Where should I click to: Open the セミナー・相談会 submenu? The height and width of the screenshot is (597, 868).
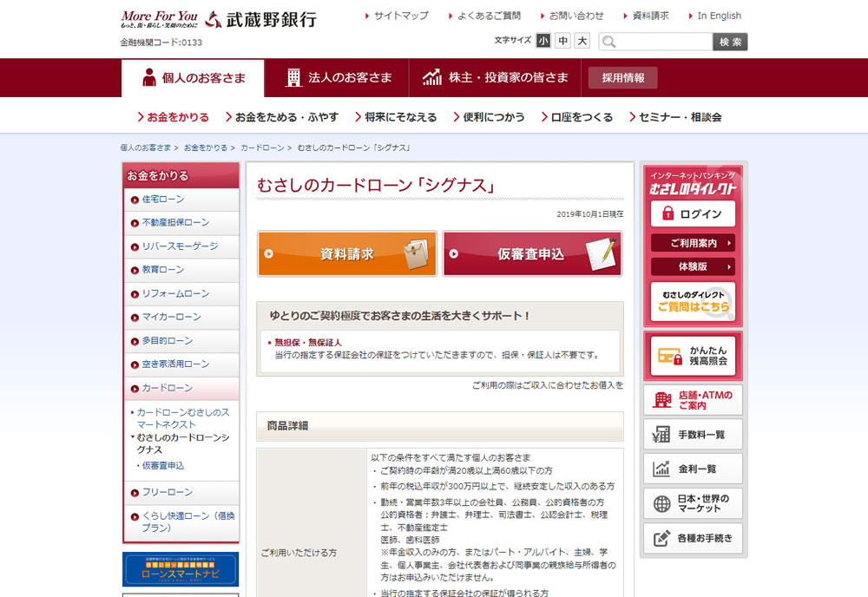[675, 117]
